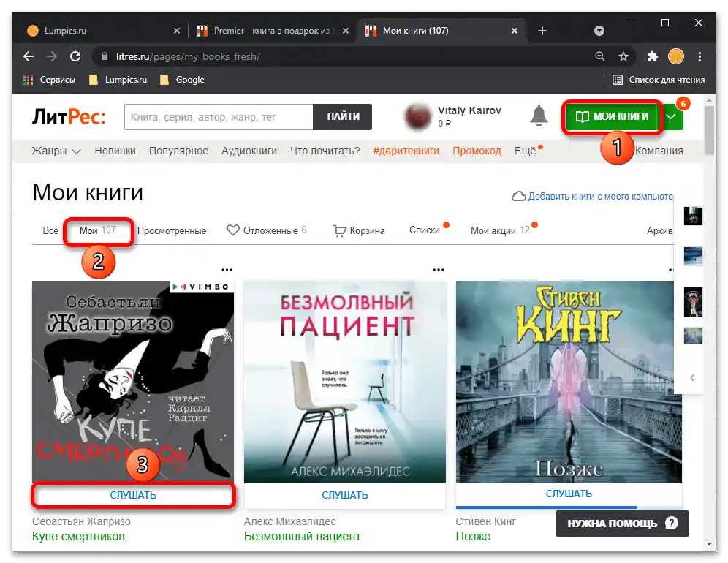The height and width of the screenshot is (563, 728).
Task: Click the zoom magnifier in the address bar
Action: pyautogui.click(x=600, y=57)
